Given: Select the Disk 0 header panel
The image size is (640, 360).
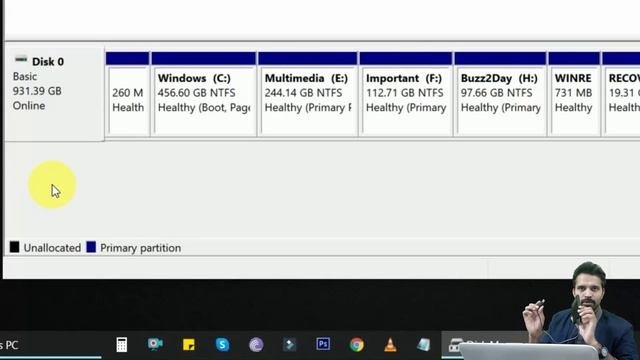Looking at the screenshot, I should pos(54,94).
